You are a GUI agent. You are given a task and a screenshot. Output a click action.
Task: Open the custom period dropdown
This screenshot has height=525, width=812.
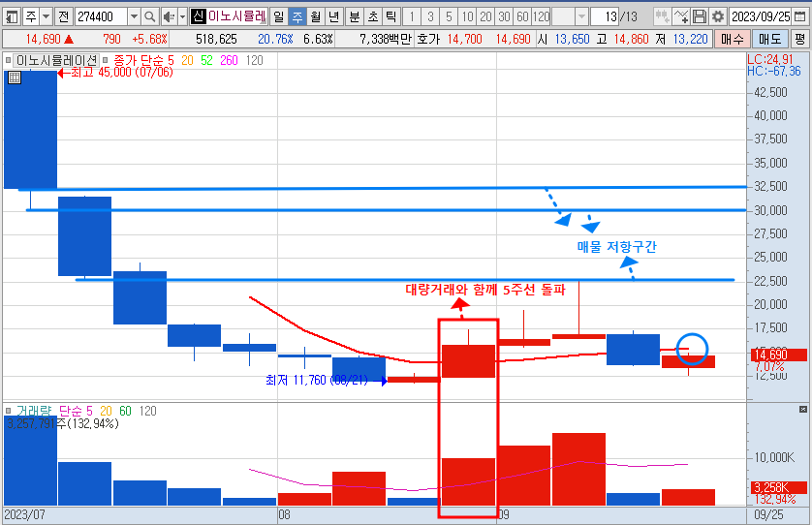click(581, 17)
